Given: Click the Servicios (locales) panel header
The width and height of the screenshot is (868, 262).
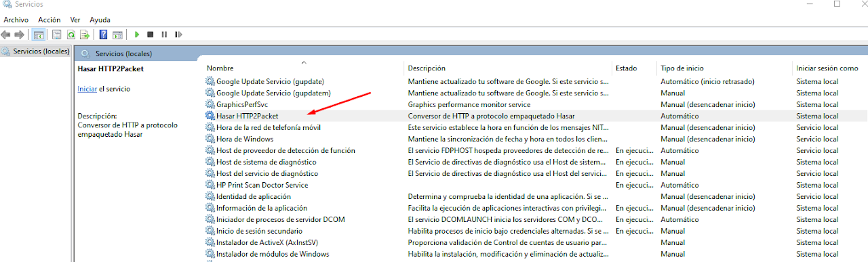Looking at the screenshot, I should point(123,53).
